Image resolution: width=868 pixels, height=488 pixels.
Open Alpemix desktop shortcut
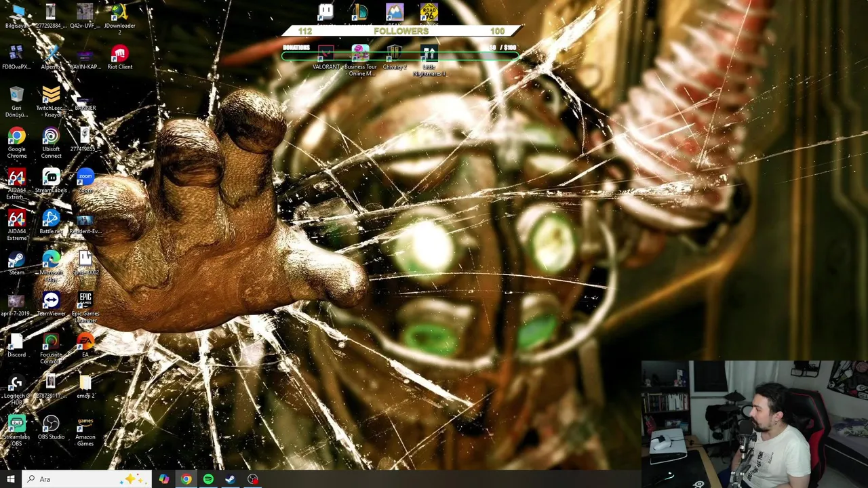click(51, 58)
